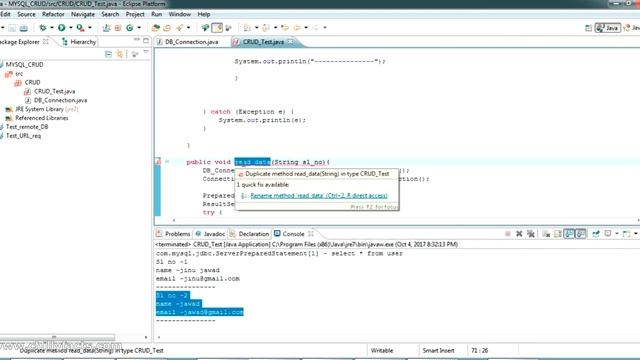Click Remove All Terminated Launches icon
Viewport: 640px width, 360px height.
[531, 234]
